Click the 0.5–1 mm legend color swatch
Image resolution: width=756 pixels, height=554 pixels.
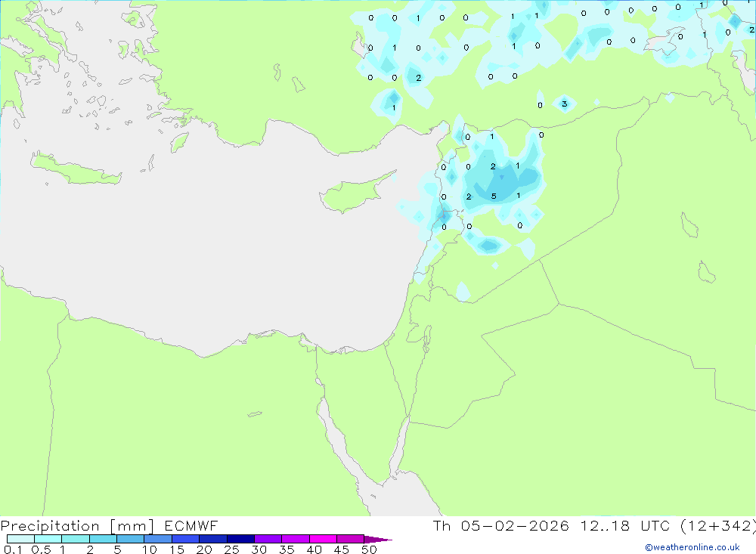click(48, 539)
